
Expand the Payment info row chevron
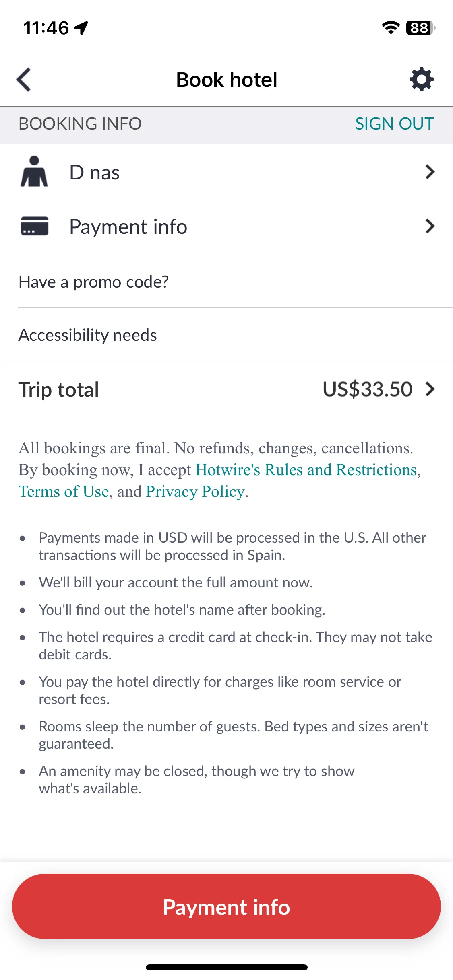tap(430, 226)
